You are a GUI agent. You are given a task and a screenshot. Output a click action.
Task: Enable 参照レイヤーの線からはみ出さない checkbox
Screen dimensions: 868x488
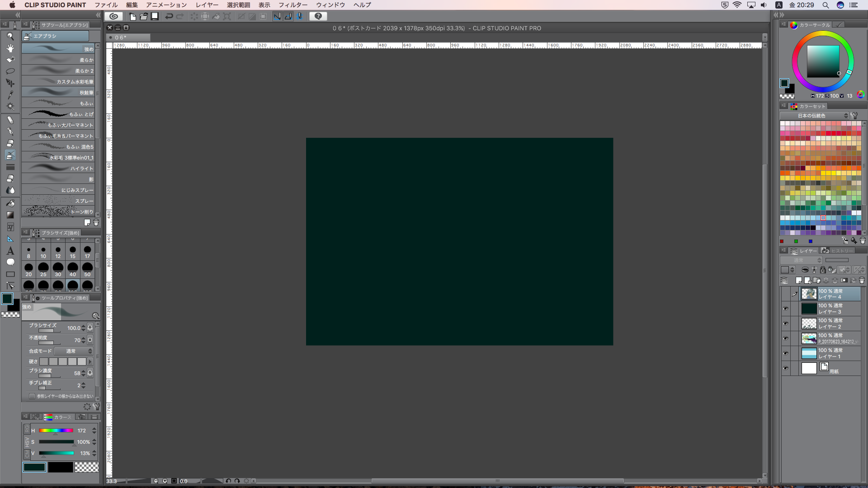[32, 396]
